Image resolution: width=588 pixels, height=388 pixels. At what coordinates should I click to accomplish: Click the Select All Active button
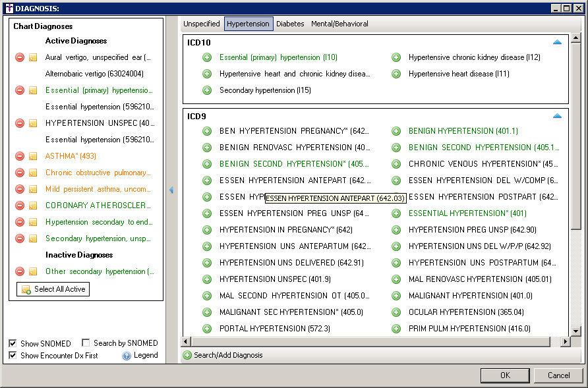point(53,289)
